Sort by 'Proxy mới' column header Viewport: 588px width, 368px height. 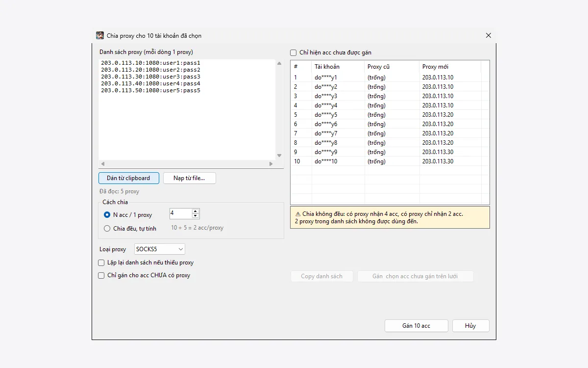[450, 67]
